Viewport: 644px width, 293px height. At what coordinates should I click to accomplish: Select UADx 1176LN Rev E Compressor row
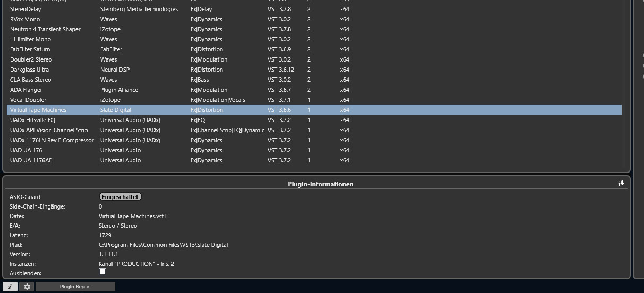(x=314, y=140)
